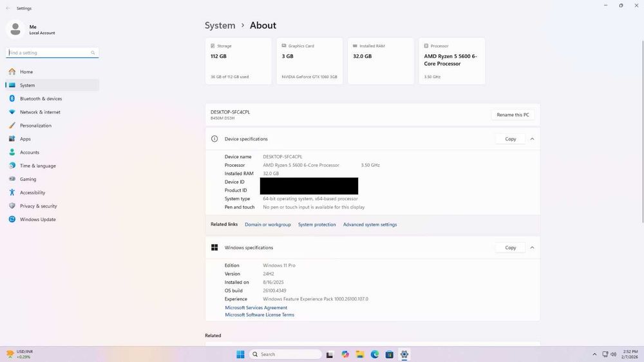Open Bluetooth & devices settings
The width and height of the screenshot is (644, 362).
(52, 99)
